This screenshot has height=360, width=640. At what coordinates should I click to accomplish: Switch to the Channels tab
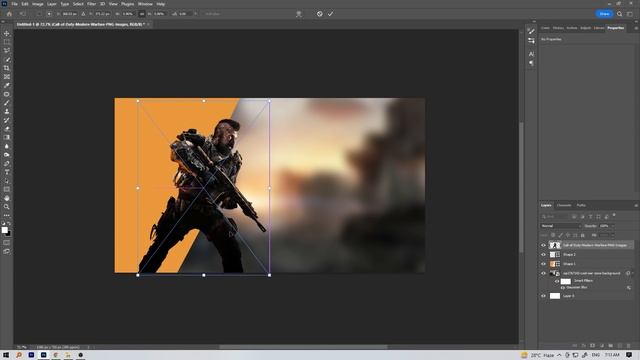click(564, 205)
